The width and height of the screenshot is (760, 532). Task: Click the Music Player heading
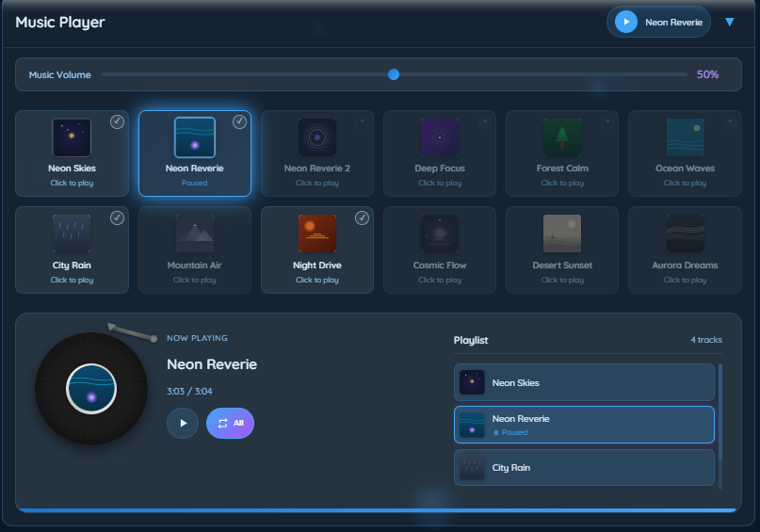pyautogui.click(x=60, y=23)
